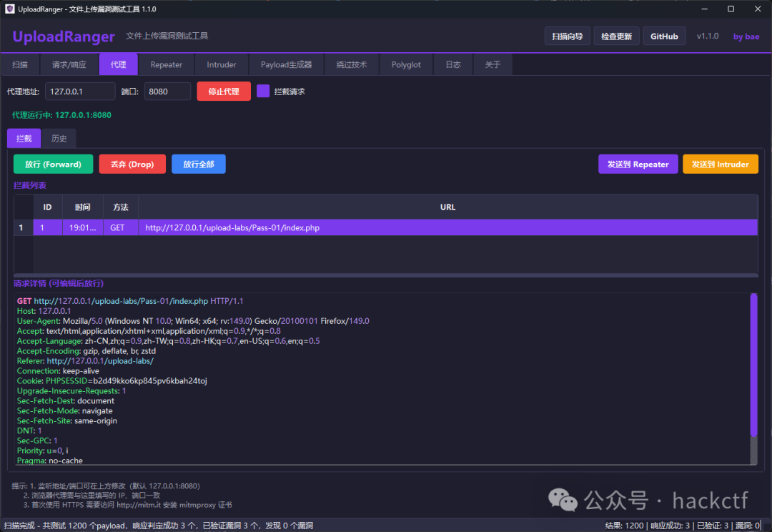Click the 拦截列表 section label
Viewport: 772px width, 532px height.
(x=30, y=185)
